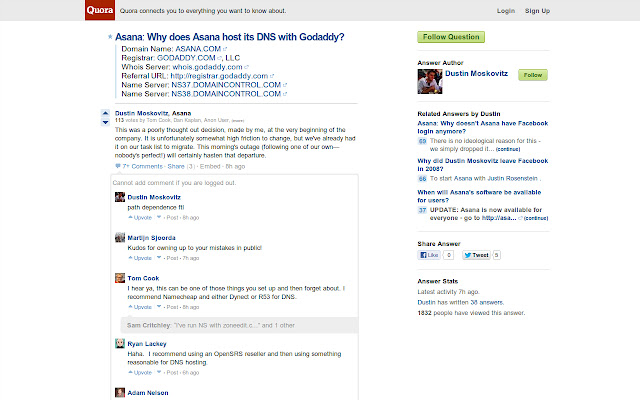Click Dustin Moskovitz's avatar in the first comment

click(120, 197)
